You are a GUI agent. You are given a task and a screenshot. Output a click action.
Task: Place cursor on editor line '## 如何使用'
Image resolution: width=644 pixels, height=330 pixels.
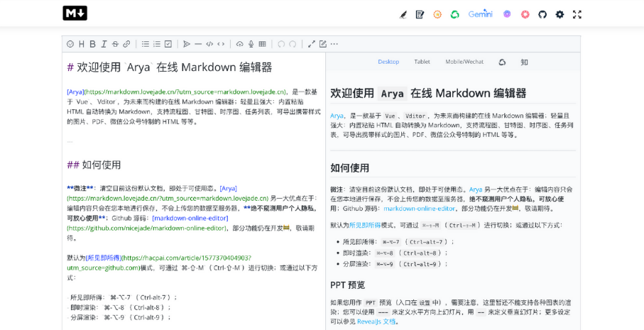[x=94, y=165]
